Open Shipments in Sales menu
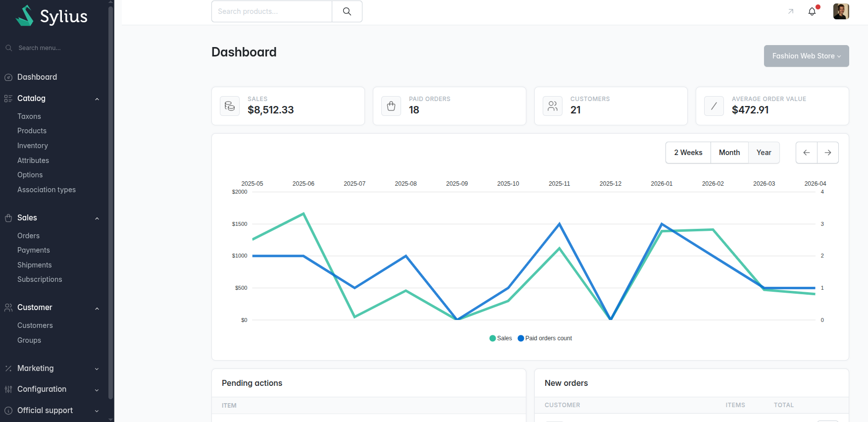Image resolution: width=868 pixels, height=422 pixels. coord(35,265)
